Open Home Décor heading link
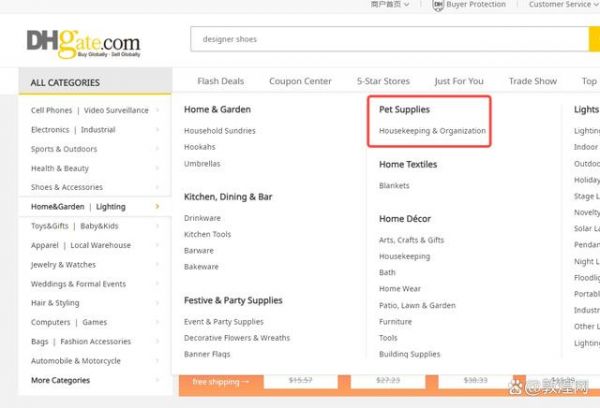 pos(405,219)
